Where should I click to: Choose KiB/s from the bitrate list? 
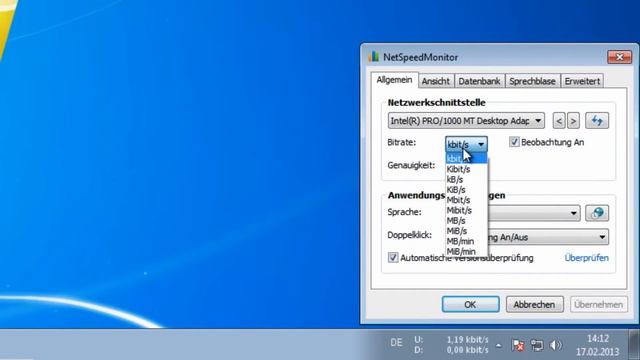pyautogui.click(x=467, y=190)
